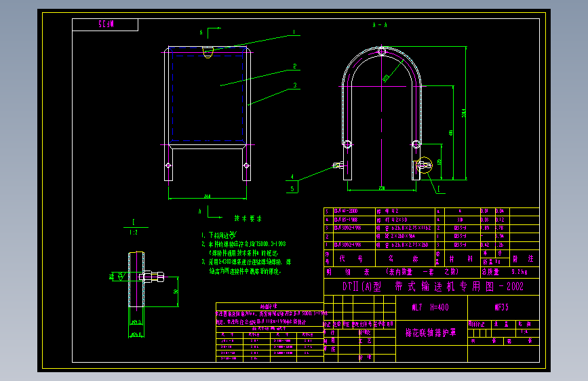Viewport: 588px width, 381px height.
Task: Select the yellow detail circle on section view
Action: tap(425, 165)
